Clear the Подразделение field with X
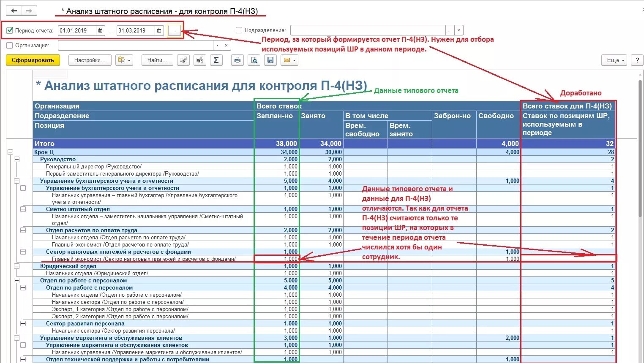Image resolution: width=644 pixels, height=363 pixels. (459, 30)
